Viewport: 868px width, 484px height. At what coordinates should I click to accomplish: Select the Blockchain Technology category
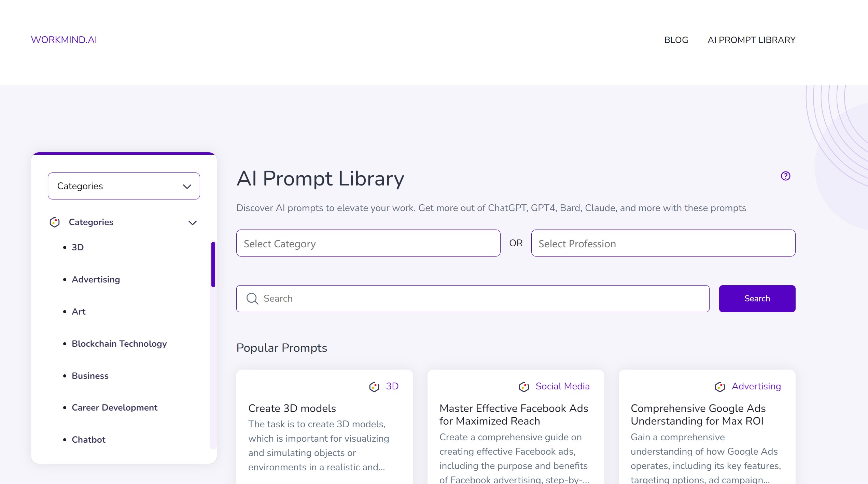119,344
